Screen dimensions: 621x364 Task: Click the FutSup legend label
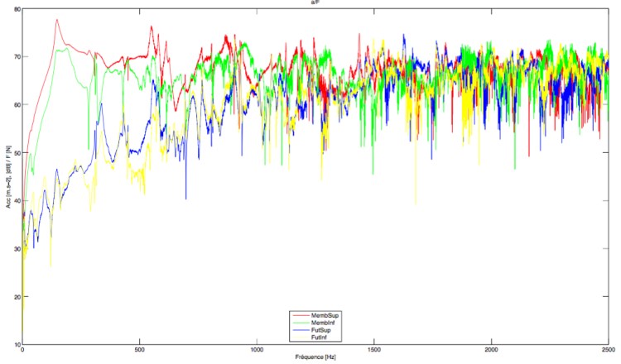pos(322,329)
